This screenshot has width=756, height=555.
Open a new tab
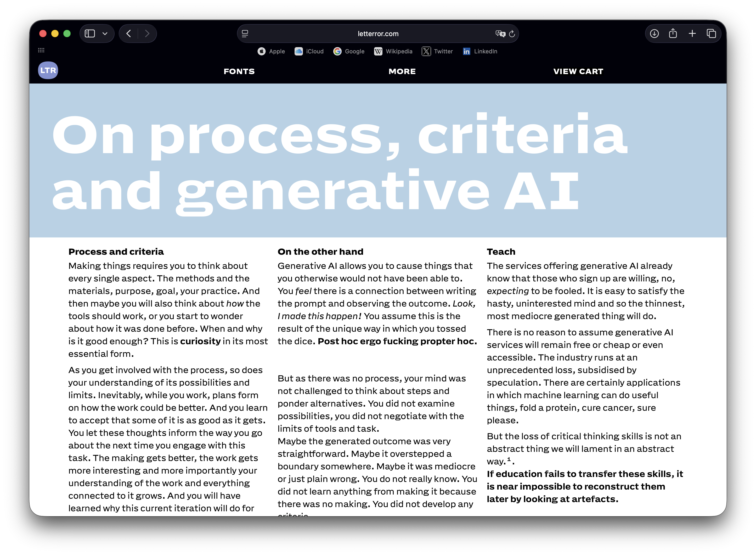[x=692, y=34]
